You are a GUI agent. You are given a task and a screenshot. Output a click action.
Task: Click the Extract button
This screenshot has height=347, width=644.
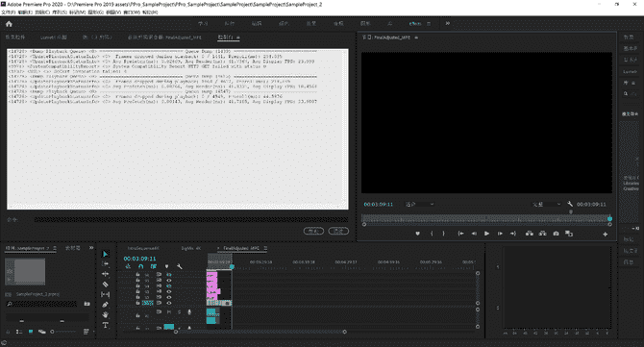[542, 234]
